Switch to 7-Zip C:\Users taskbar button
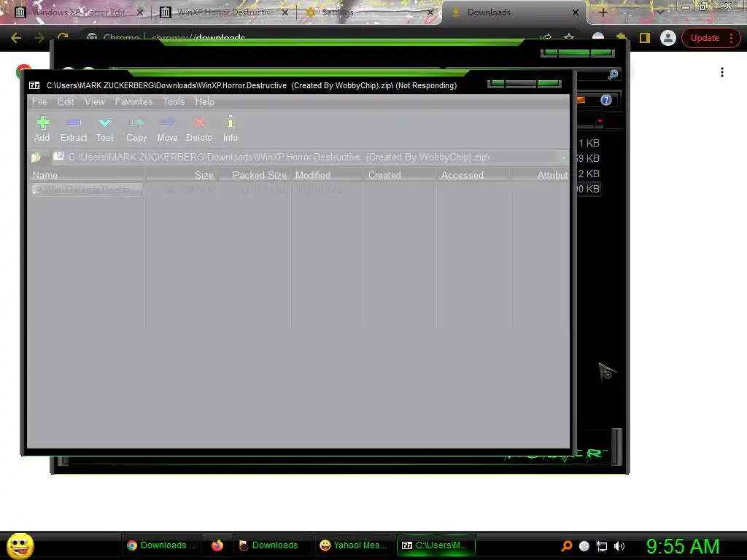The width and height of the screenshot is (747, 560). [x=435, y=545]
